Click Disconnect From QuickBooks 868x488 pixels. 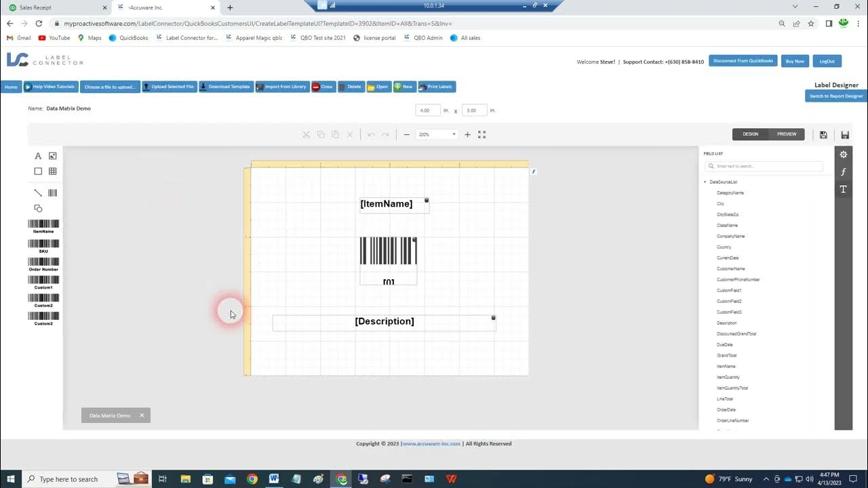point(743,61)
